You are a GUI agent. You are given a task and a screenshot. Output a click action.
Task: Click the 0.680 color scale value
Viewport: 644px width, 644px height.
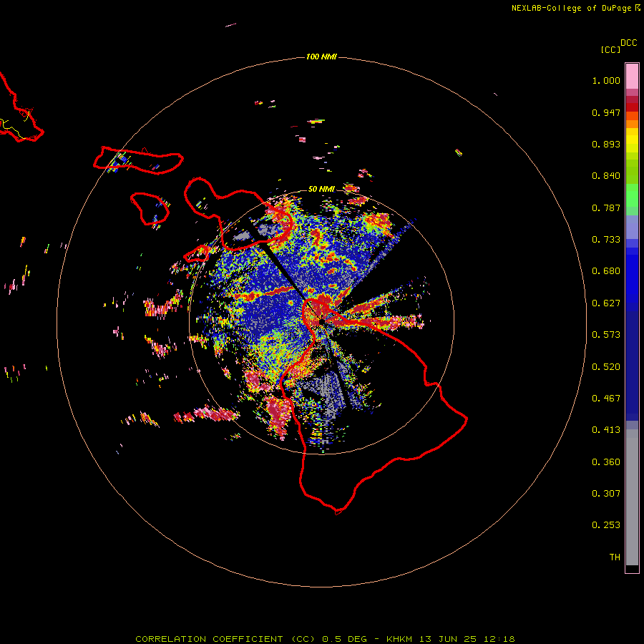606,271
